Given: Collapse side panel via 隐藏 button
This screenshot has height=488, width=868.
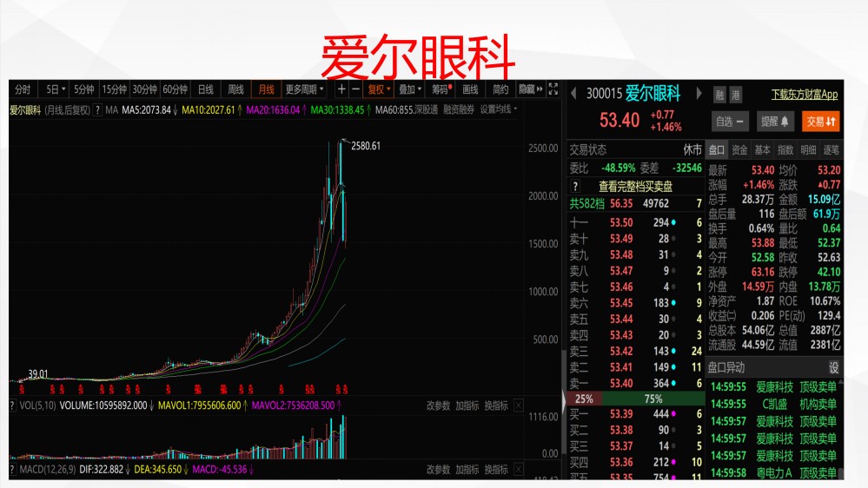Looking at the screenshot, I should 531,89.
